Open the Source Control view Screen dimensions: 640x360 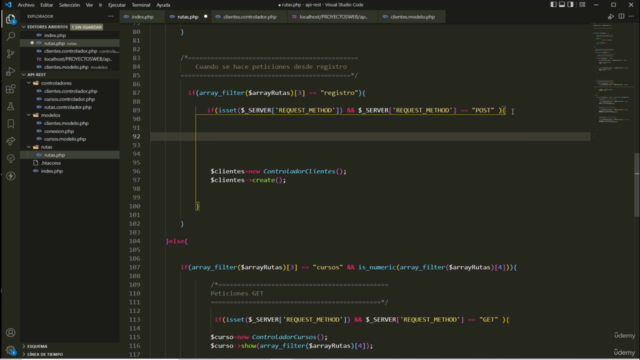[x=11, y=54]
